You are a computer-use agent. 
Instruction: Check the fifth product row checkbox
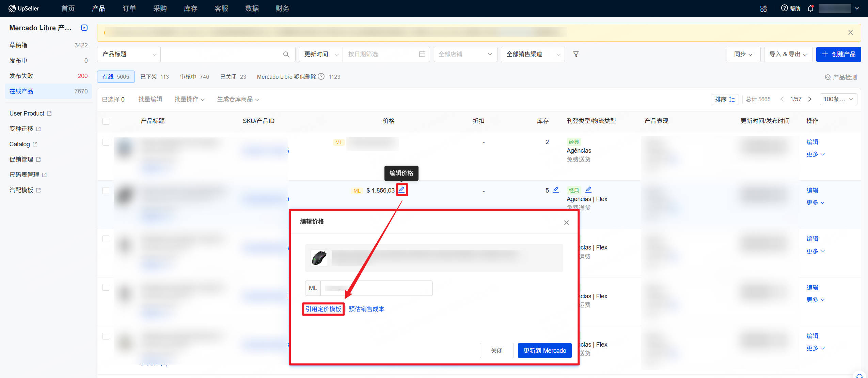click(x=106, y=336)
